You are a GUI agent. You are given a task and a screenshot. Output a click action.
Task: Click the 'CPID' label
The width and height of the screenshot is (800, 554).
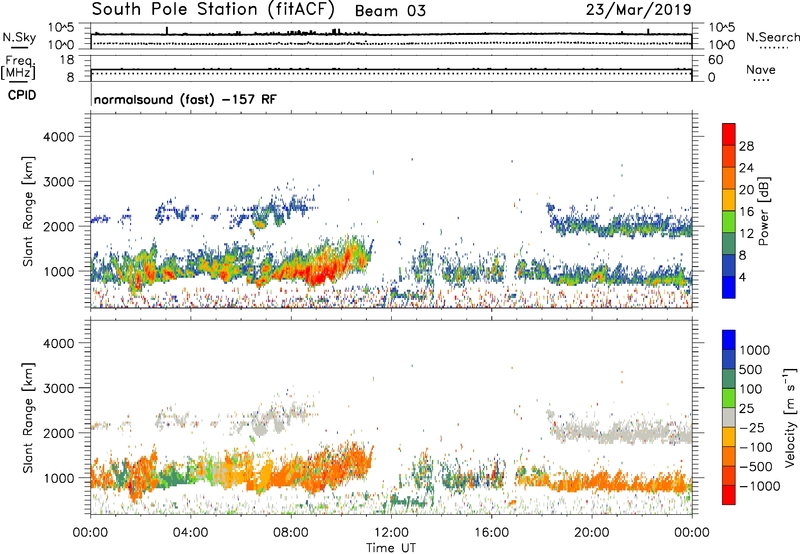(22, 95)
